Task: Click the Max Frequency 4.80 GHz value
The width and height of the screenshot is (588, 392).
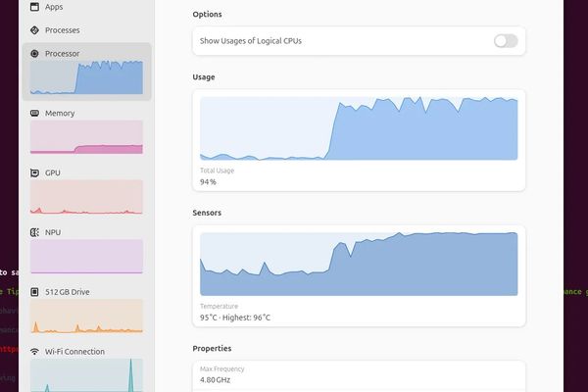Action: click(216, 380)
